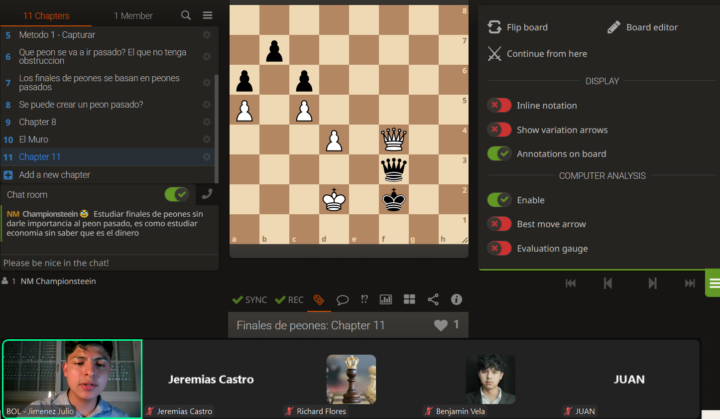The width and height of the screenshot is (720, 419).
Task: Open the computer analysis chart icon
Action: click(386, 300)
